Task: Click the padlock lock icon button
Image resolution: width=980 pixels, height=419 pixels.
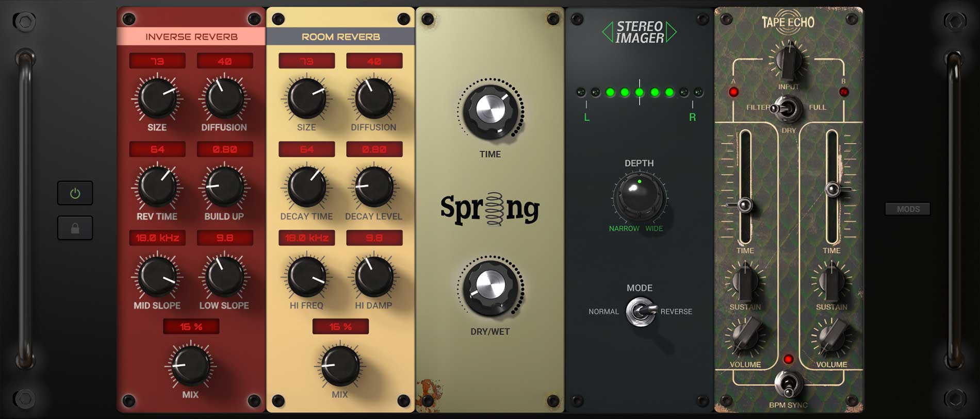Action: tap(75, 228)
